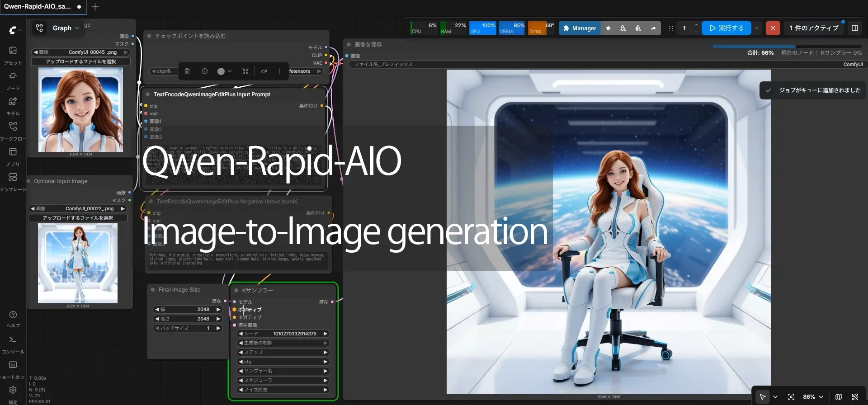
Task: Click the trash icon in node toolbar
Action: (187, 71)
